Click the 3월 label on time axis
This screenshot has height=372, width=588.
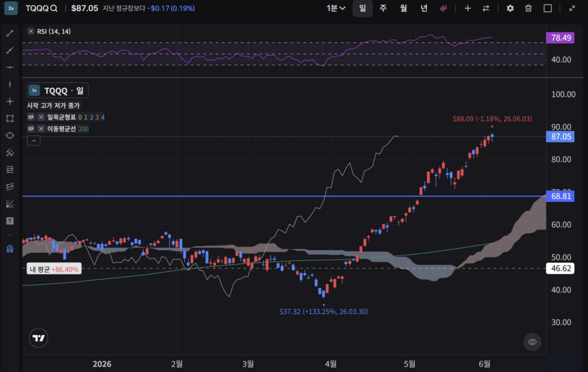(248, 364)
